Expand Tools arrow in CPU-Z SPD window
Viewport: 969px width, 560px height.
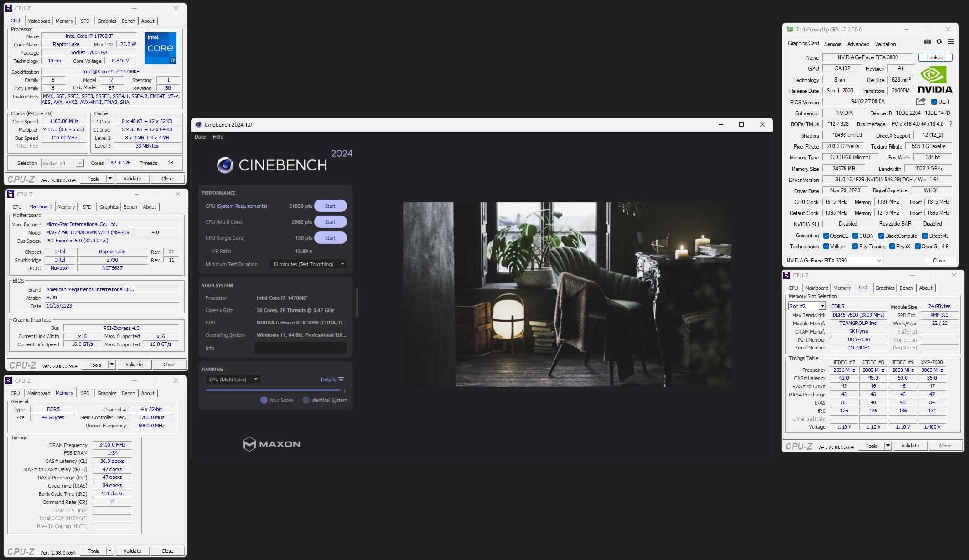[x=888, y=446]
